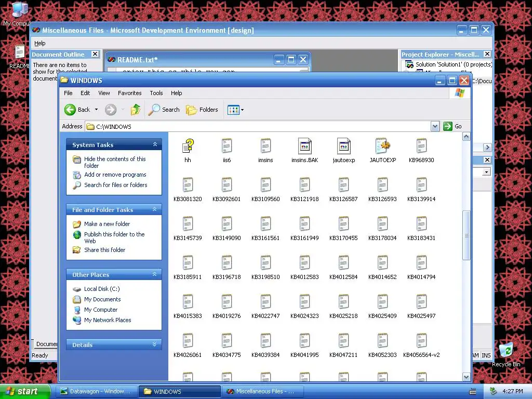
Task: Close the Project Explorer panel
Action: click(487, 54)
